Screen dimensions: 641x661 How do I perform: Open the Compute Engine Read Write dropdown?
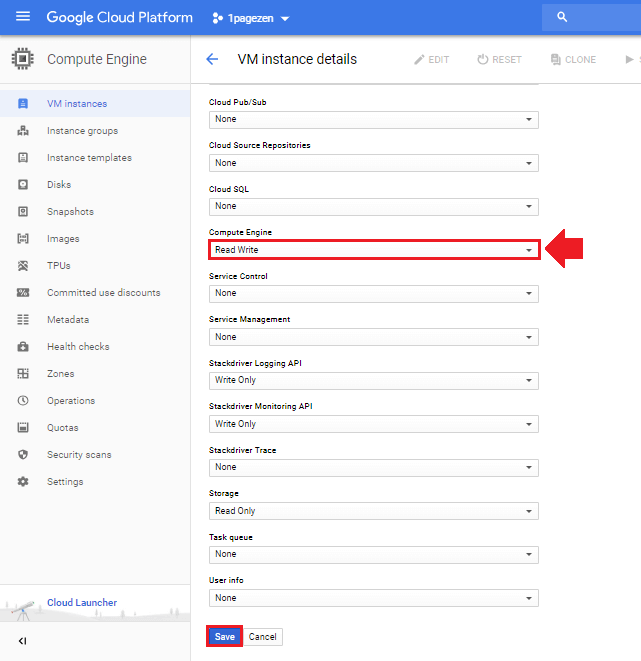point(373,250)
